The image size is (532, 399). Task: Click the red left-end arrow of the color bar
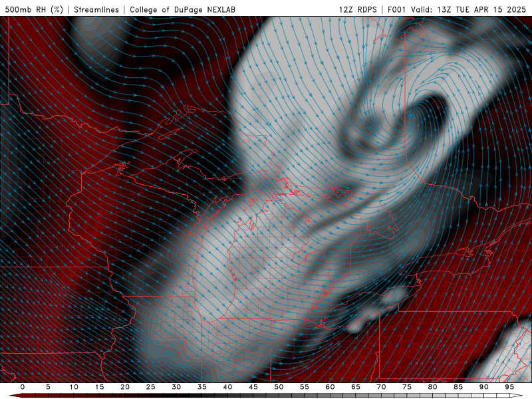[x=15, y=396]
